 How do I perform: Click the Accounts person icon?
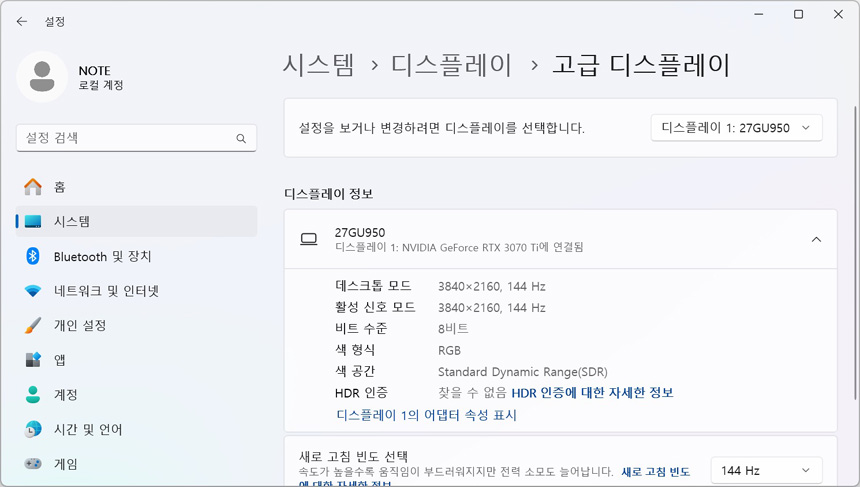coord(33,395)
